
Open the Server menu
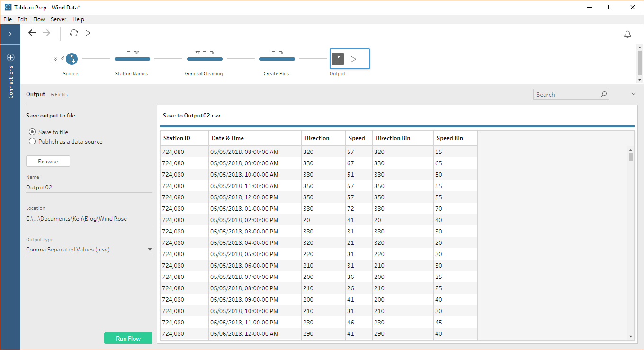pyautogui.click(x=59, y=19)
